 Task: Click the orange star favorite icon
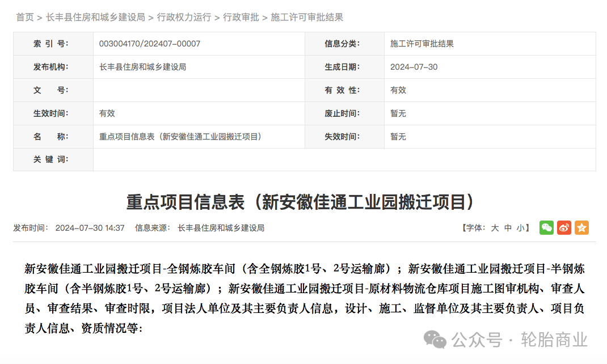tap(581, 228)
